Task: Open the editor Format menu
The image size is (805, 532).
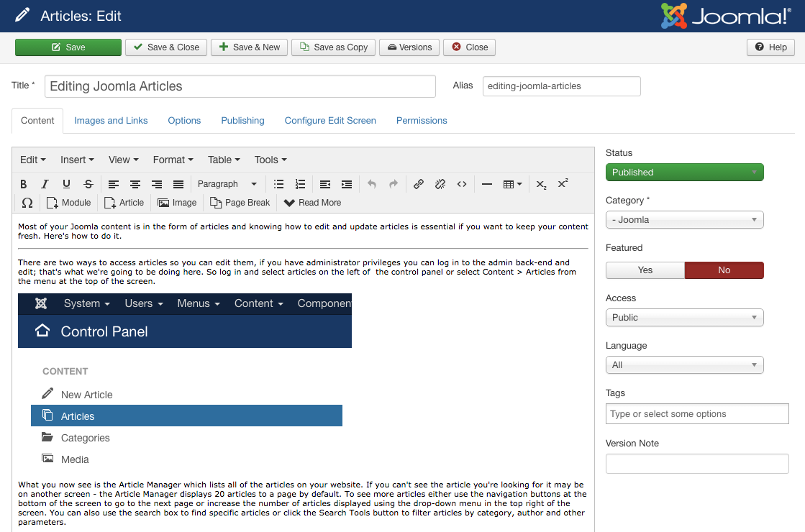Action: coord(173,160)
